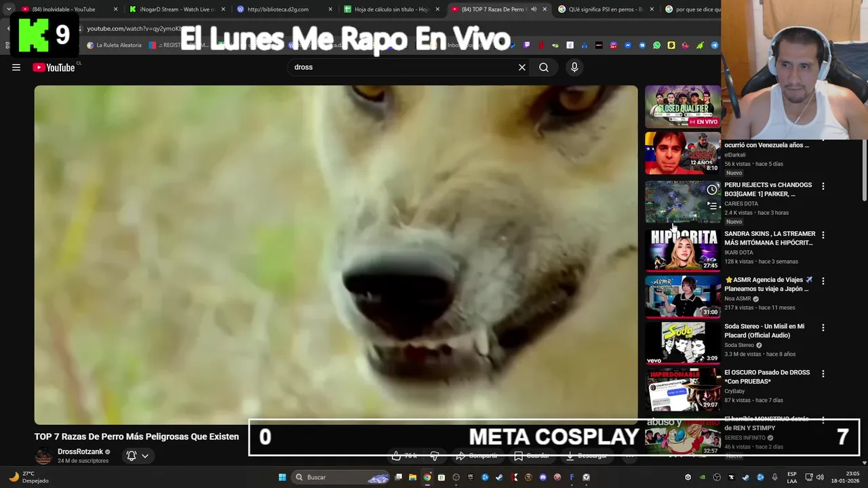The image size is (868, 488).
Task: Open 'El OSCURO Pasado De DROSS' video
Action: coord(767,377)
